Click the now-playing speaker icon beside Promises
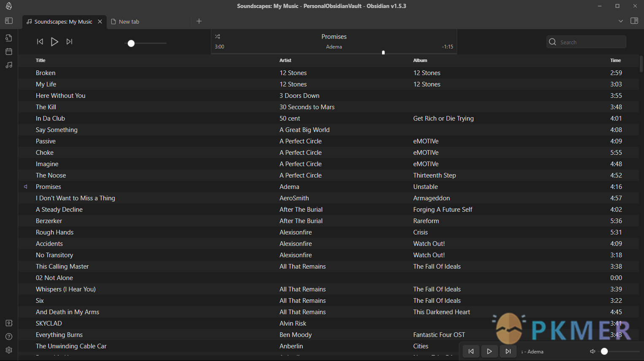 (26, 186)
